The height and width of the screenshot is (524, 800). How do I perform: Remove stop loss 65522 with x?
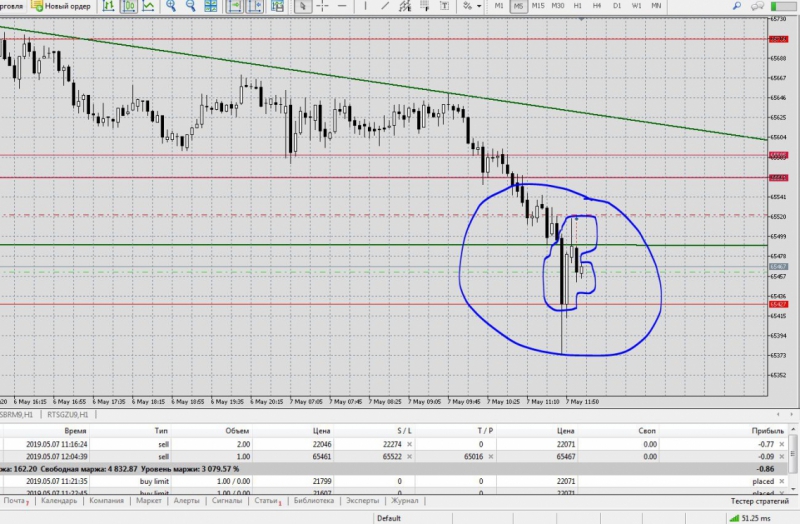tap(409, 457)
